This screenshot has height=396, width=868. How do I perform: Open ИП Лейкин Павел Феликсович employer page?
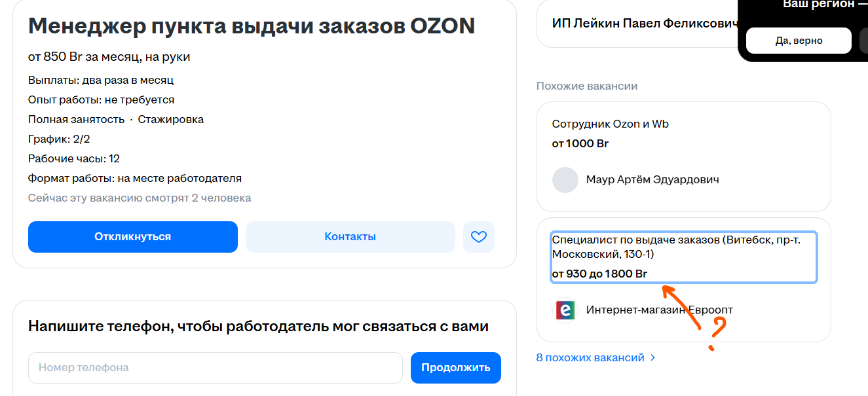(645, 24)
